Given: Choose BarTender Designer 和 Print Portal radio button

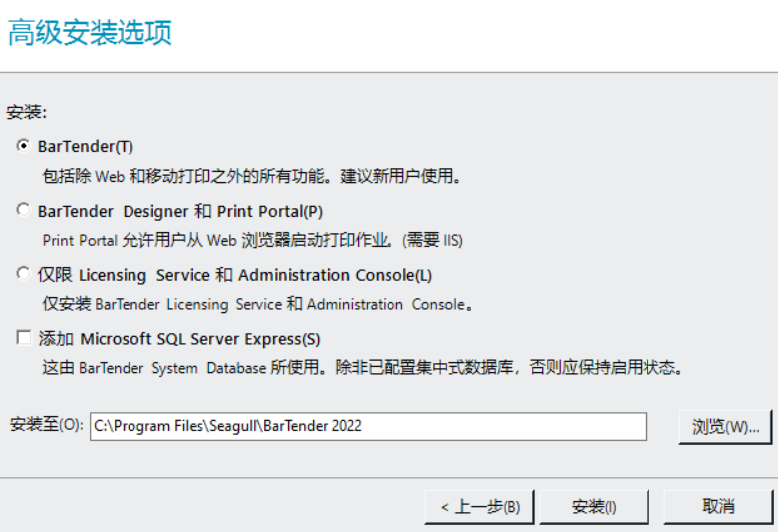Looking at the screenshot, I should pyautogui.click(x=23, y=210).
